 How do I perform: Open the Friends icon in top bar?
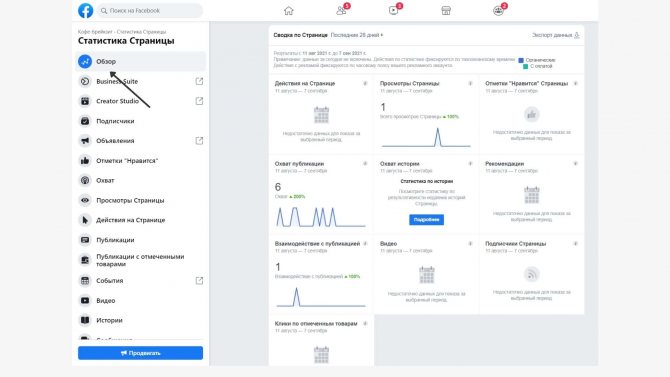coord(341,11)
